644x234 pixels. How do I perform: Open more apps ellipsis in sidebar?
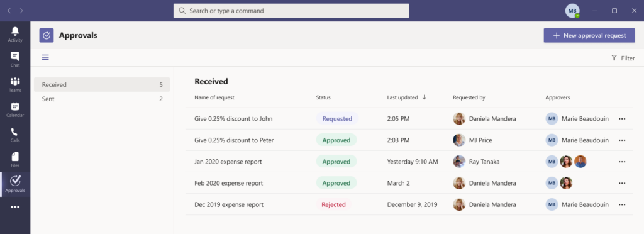(x=15, y=208)
